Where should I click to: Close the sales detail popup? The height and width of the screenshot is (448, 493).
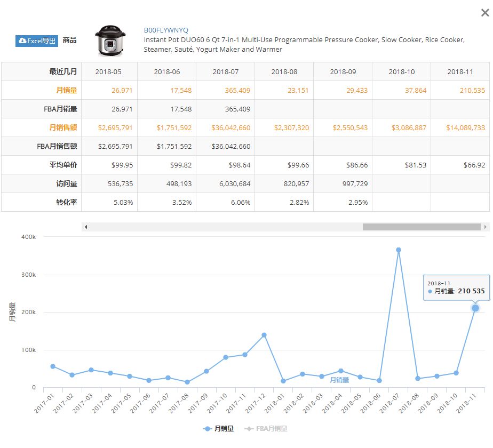coord(484,13)
